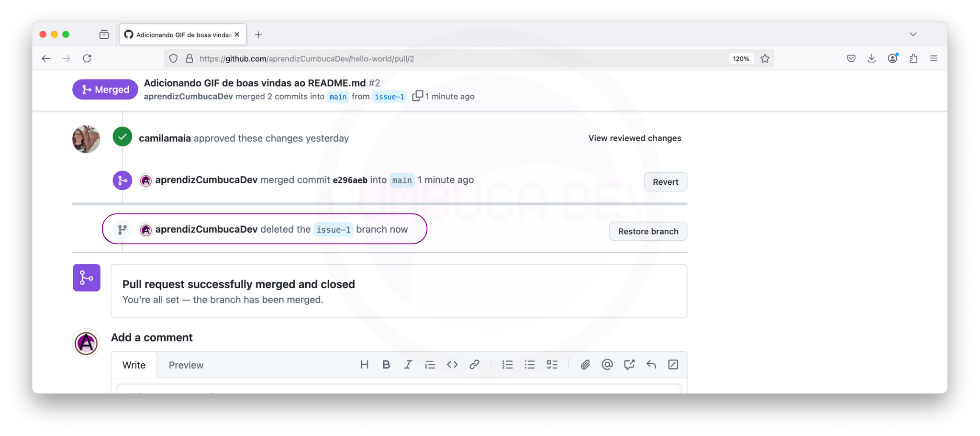
Task: Mention a user with the @ icon
Action: 607,365
